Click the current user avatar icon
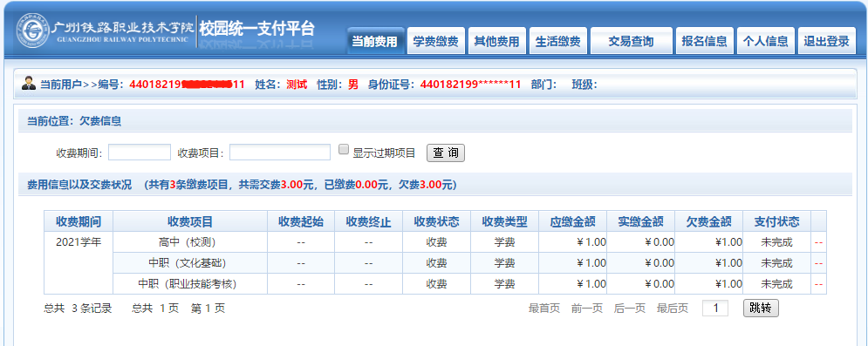The height and width of the screenshot is (346, 868). point(29,84)
